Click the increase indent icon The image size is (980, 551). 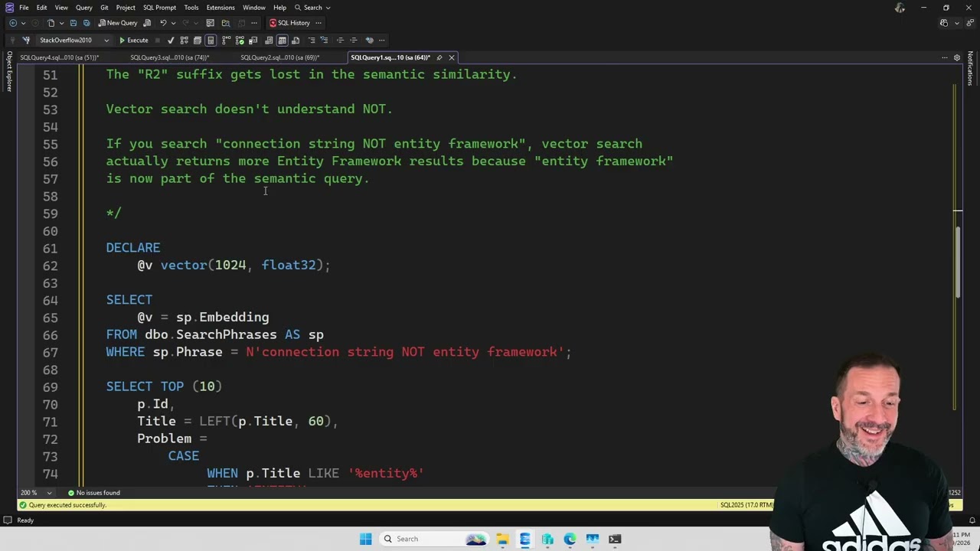pos(353,40)
